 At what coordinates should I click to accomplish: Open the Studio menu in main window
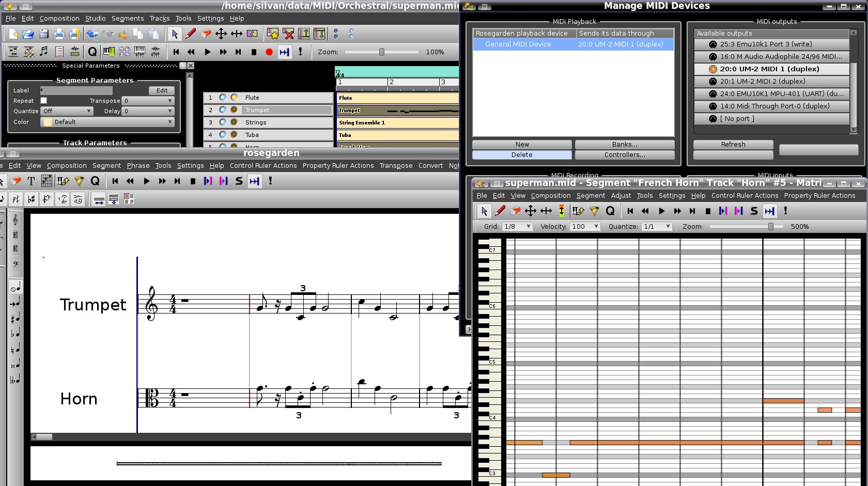95,19
